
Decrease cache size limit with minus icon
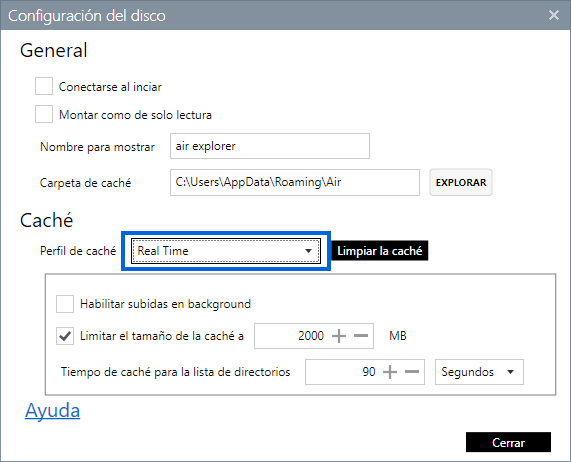pos(361,336)
